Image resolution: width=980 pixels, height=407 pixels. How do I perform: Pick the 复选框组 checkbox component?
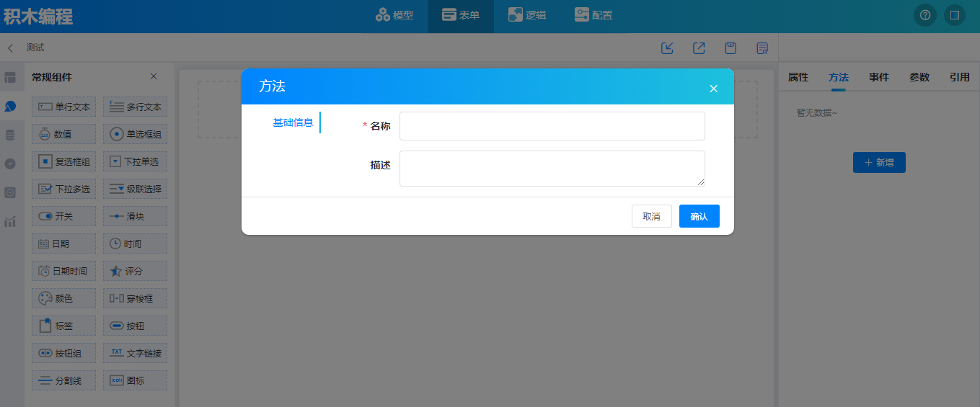click(x=63, y=161)
